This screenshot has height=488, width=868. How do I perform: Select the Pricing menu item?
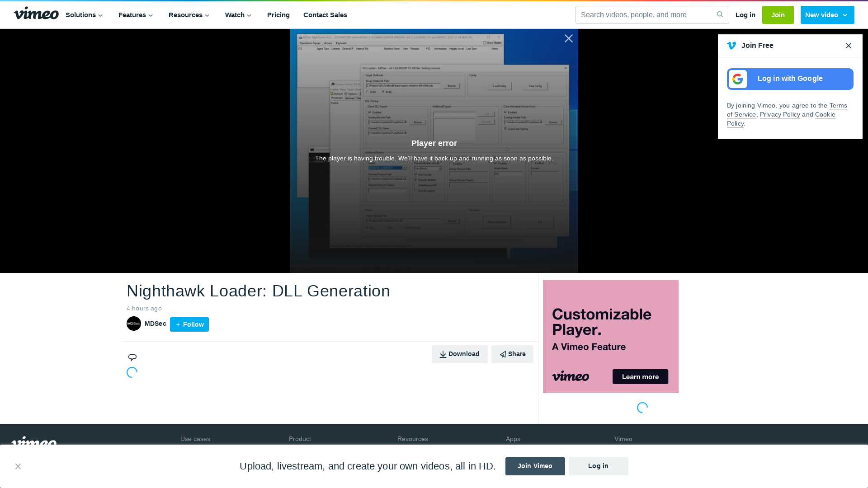[278, 15]
